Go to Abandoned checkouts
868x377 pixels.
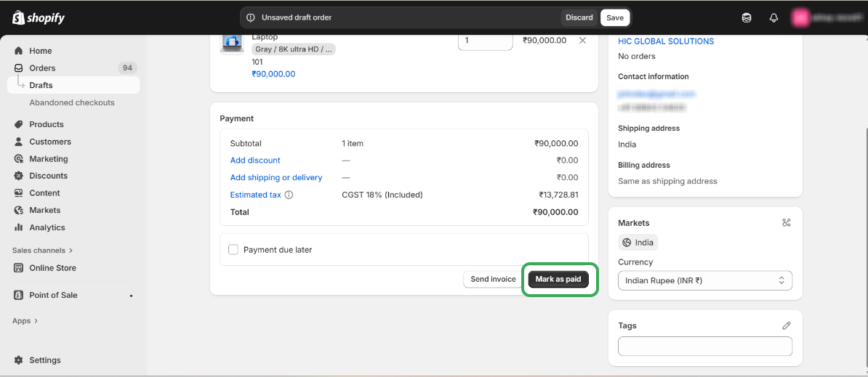click(72, 102)
